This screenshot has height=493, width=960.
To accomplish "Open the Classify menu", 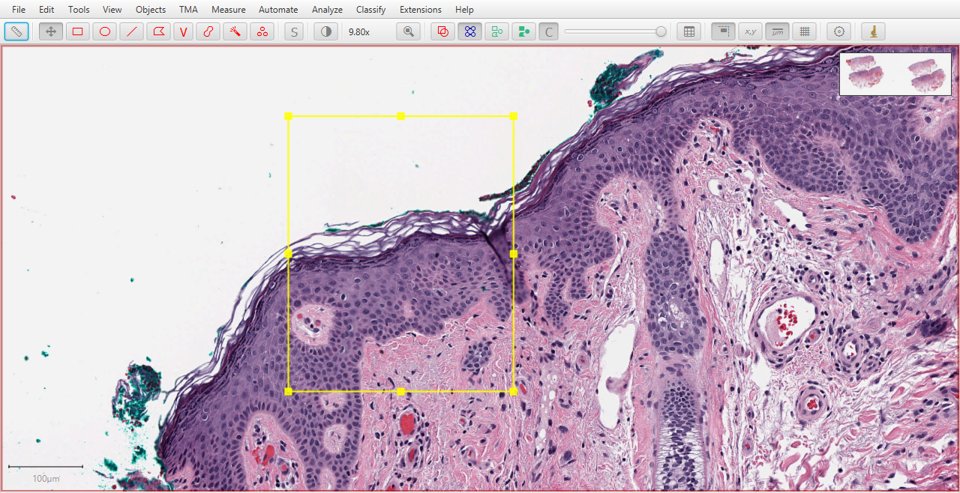I will coord(371,10).
